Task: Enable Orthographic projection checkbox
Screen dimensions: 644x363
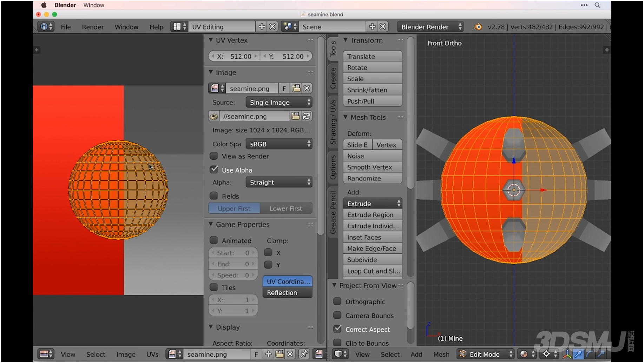Action: pos(337,301)
